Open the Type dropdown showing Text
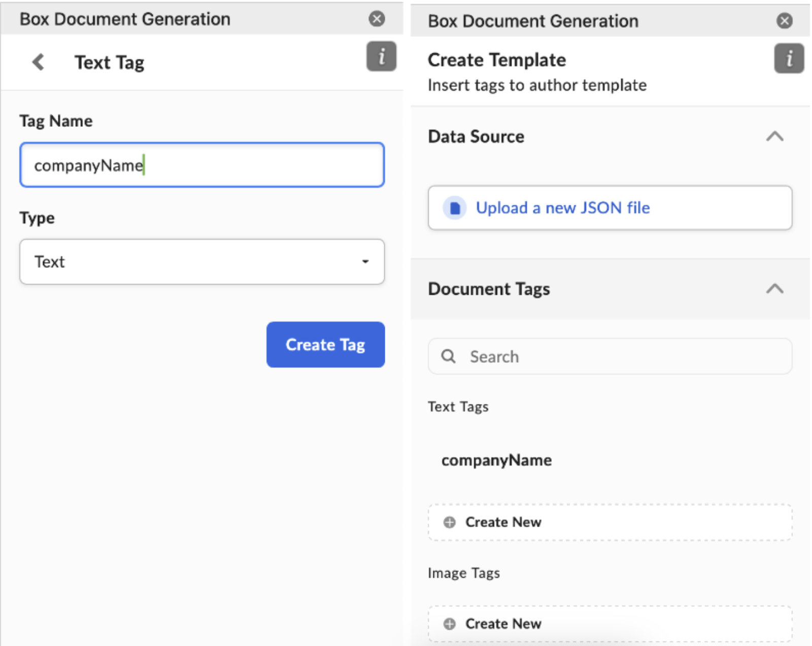 [x=202, y=262]
